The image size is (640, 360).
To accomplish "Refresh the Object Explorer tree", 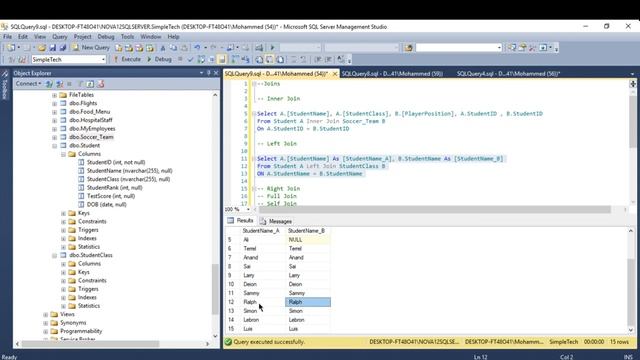I will [90, 84].
